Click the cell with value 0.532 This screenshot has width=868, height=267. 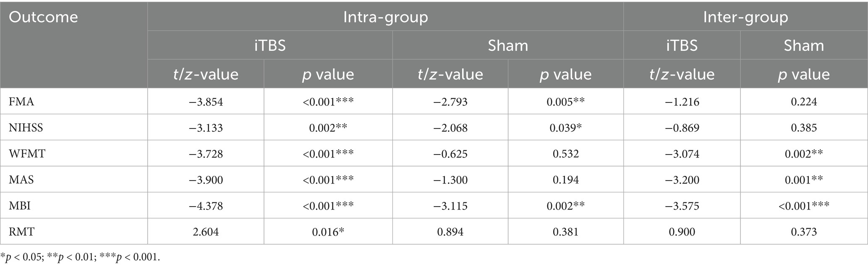pyautogui.click(x=566, y=154)
